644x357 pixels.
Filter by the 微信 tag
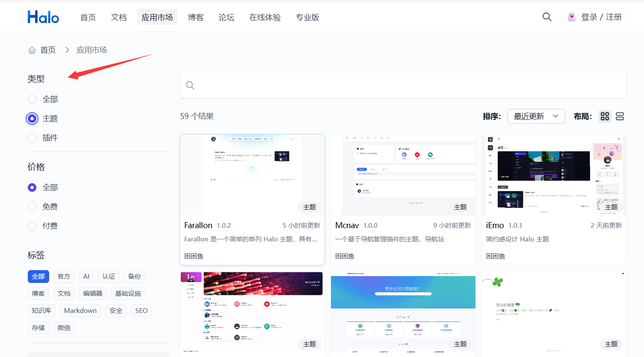64,328
